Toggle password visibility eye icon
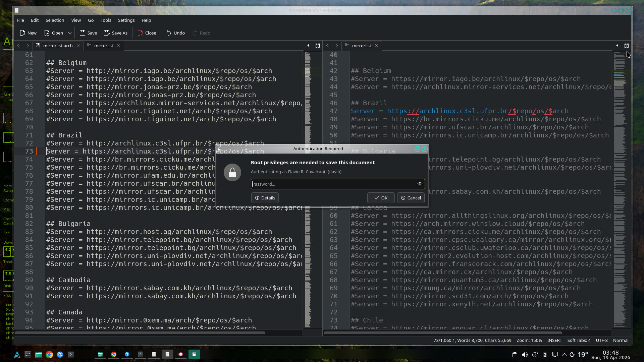Image resolution: width=644 pixels, height=362 pixels. pos(420,184)
